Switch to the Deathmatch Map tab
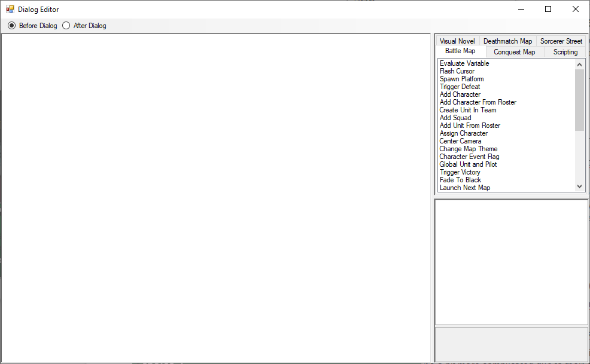This screenshot has width=590, height=364. (x=507, y=41)
